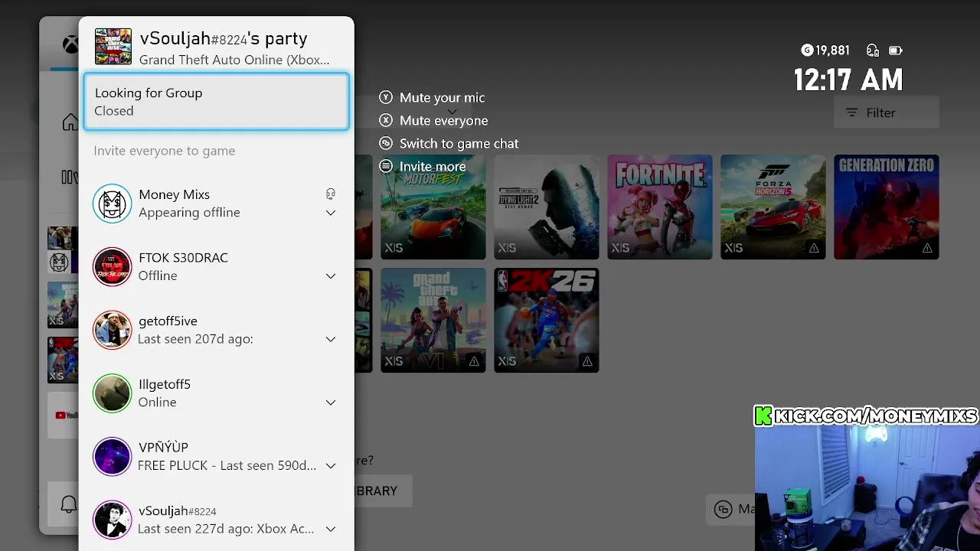980x551 pixels.
Task: Go to Home icon in guide sidebar
Action: (70, 122)
